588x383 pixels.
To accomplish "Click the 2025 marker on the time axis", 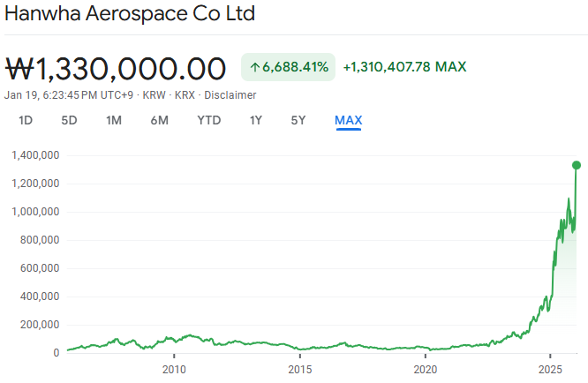I will [551, 368].
